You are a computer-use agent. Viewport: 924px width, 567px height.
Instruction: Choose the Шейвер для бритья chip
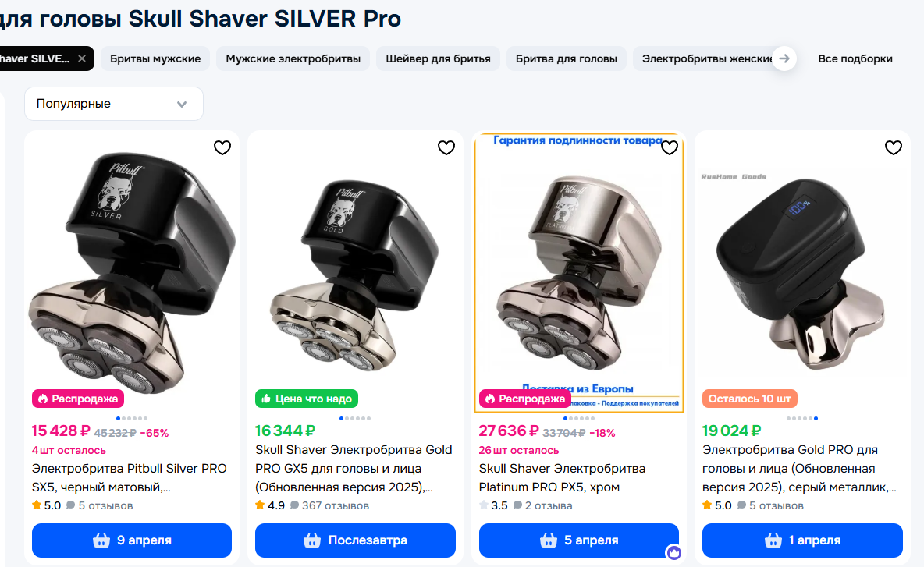pos(438,58)
